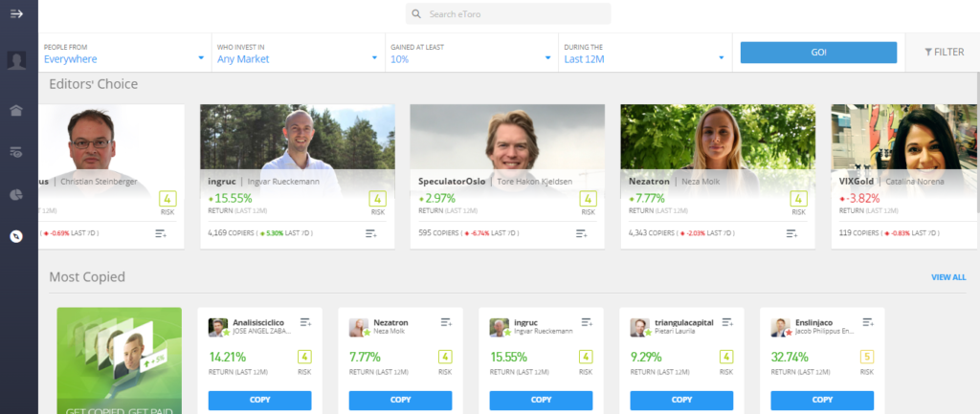Copy ingruc from Most Copied
The height and width of the screenshot is (414, 980).
(542, 401)
